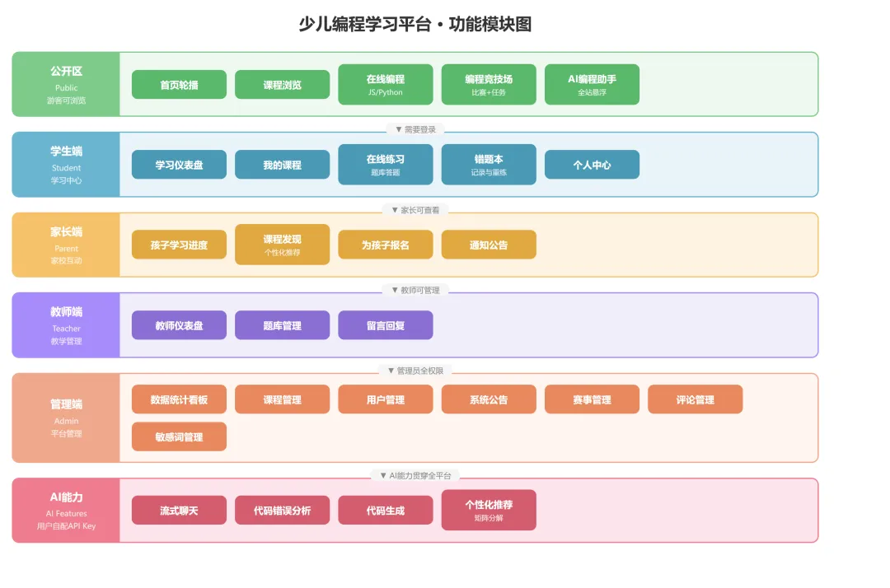Click the title 少儿编程学习平台・功能模块图
The image size is (890, 588).
coord(415,25)
